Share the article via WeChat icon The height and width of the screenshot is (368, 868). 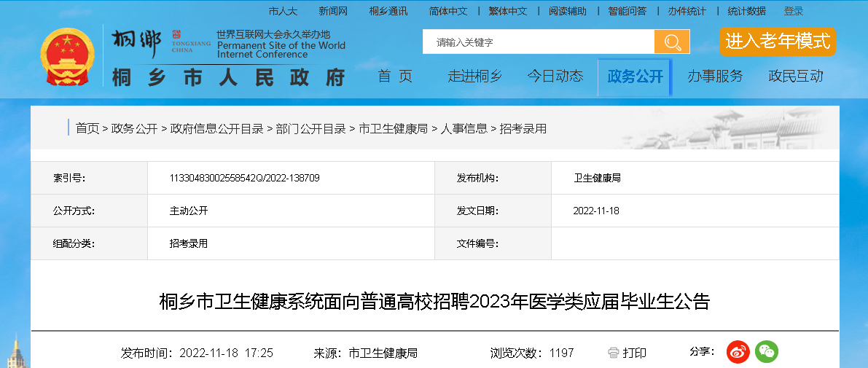[x=766, y=352]
